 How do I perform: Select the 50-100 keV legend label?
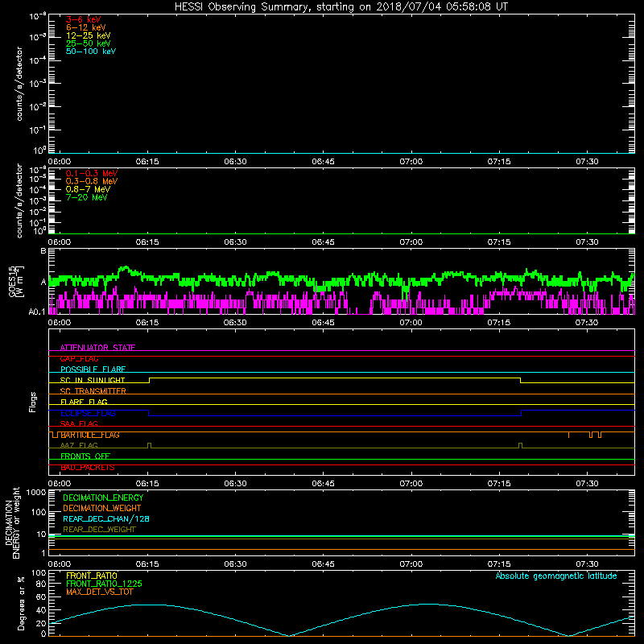coord(91,52)
